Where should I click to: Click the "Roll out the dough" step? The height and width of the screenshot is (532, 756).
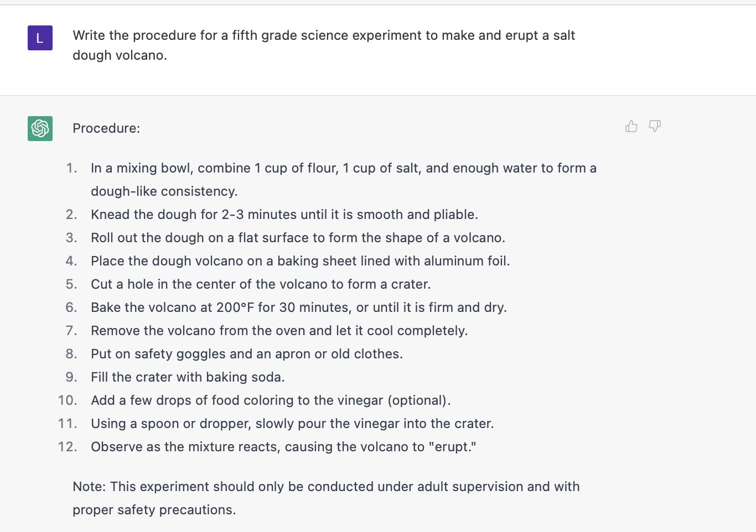298,238
